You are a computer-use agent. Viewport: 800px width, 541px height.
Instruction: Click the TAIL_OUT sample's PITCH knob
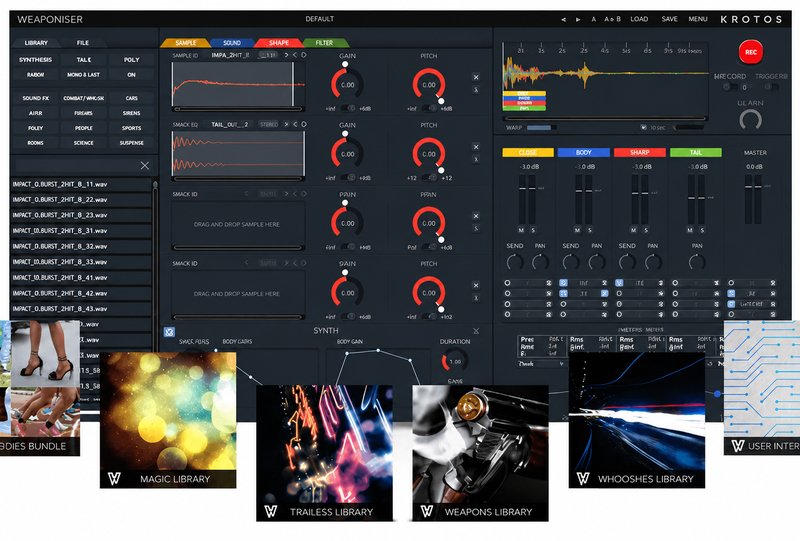429,154
